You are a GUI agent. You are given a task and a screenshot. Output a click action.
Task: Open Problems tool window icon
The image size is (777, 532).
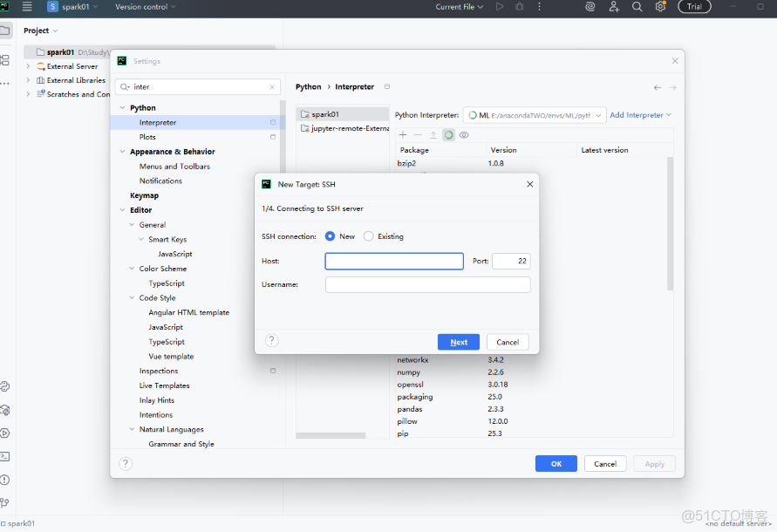5,480
